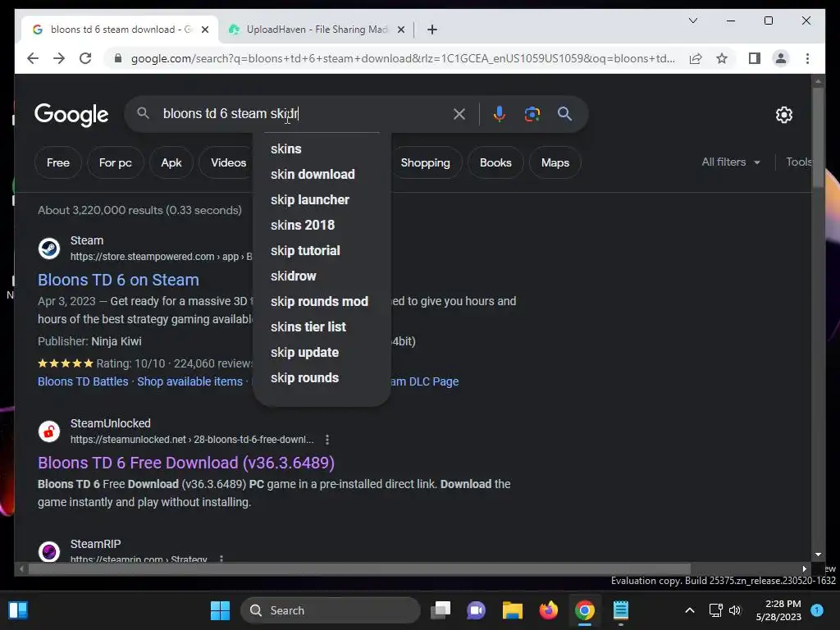Show hidden system tray icons
The height and width of the screenshot is (630, 840).
pyautogui.click(x=690, y=610)
